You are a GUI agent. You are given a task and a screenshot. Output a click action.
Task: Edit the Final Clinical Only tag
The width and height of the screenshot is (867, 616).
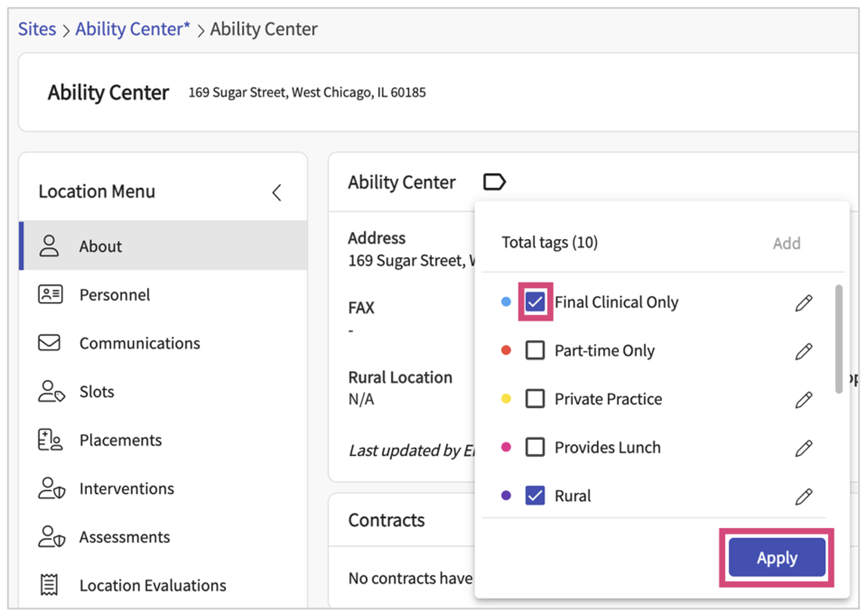(x=804, y=303)
